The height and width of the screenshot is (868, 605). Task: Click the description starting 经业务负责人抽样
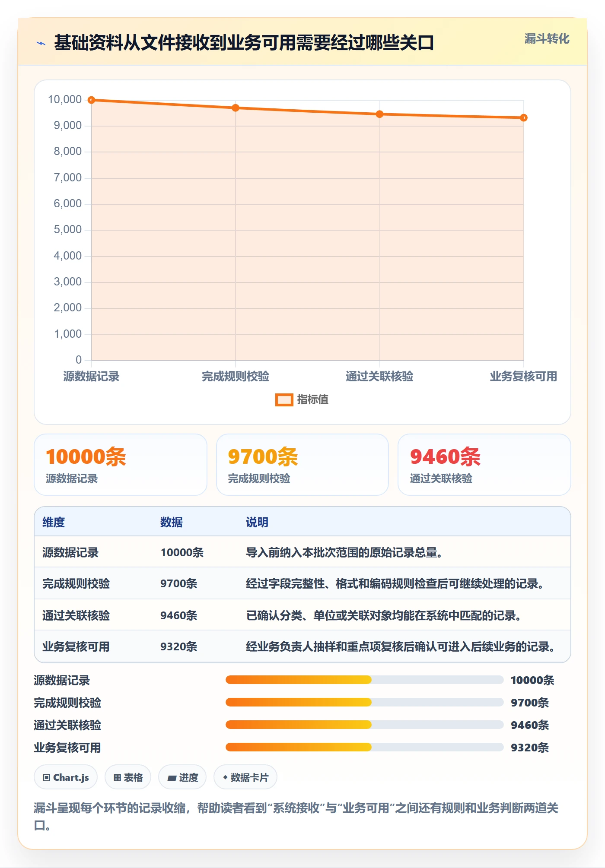click(401, 646)
